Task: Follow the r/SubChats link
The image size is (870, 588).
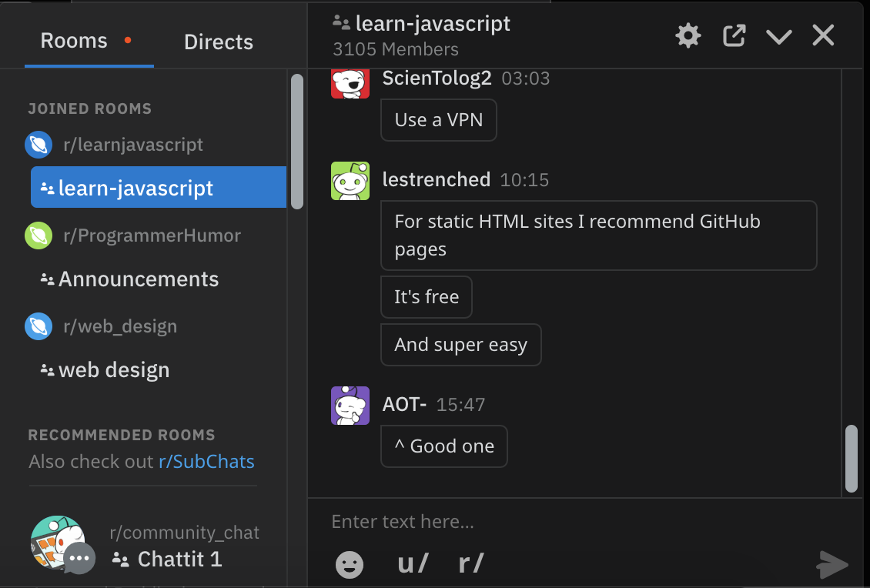Action: click(x=206, y=462)
